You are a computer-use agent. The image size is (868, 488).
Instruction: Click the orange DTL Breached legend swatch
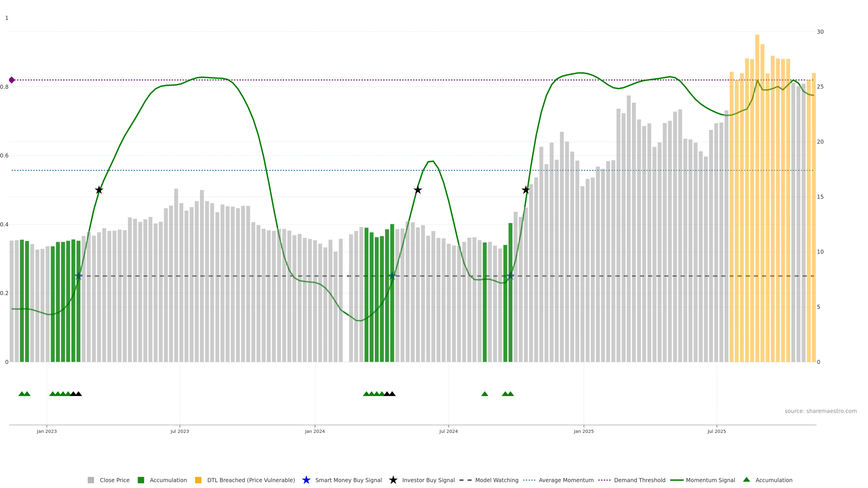[x=198, y=480]
